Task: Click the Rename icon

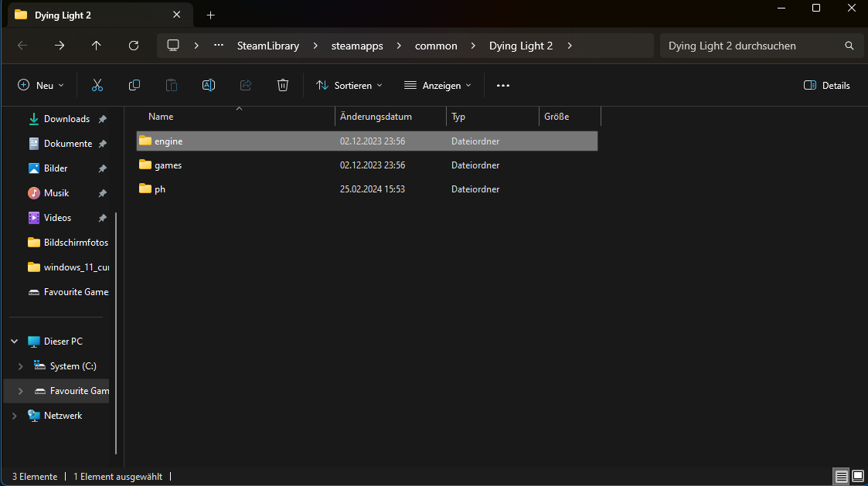Action: [209, 85]
